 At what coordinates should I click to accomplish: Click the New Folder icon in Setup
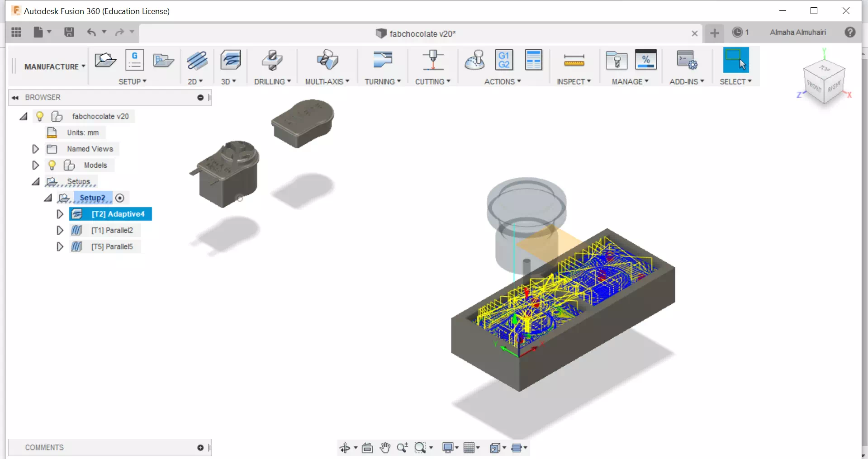163,60
